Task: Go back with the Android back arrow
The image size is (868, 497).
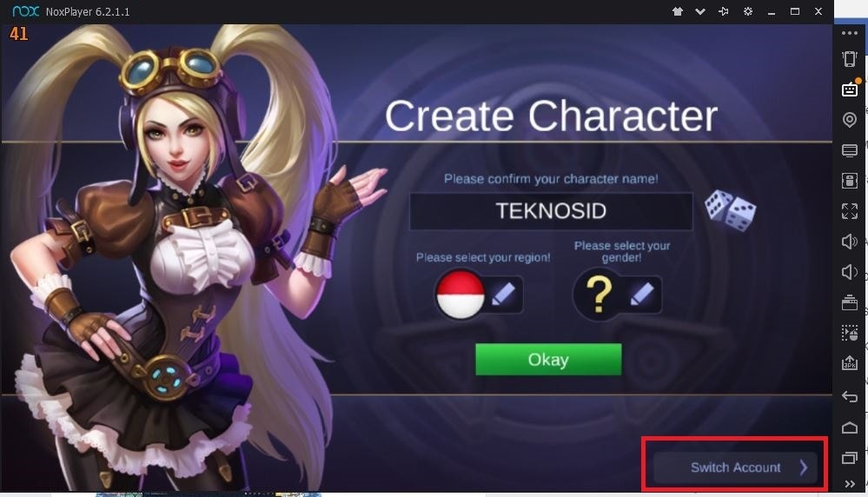Action: (x=850, y=396)
